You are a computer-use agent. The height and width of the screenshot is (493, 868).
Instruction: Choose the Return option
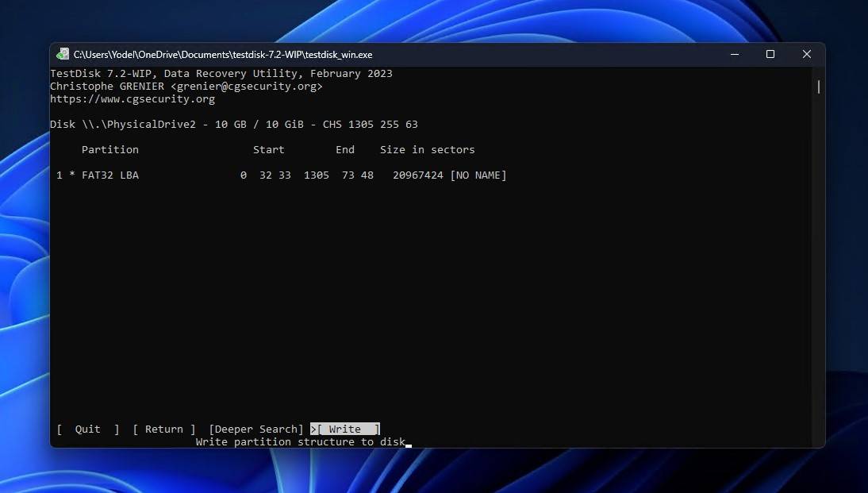164,429
